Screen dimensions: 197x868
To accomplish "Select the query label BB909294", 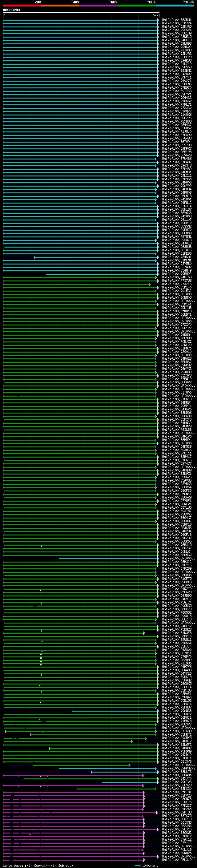I will tap(11, 10).
